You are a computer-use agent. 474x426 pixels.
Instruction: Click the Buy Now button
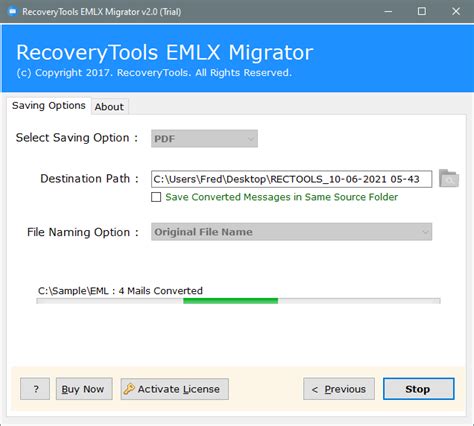tap(84, 389)
